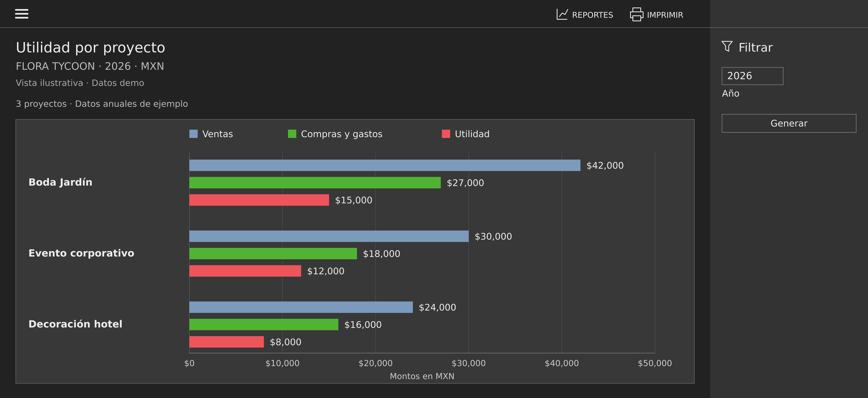Click the Utilidad legend label

[472, 134]
